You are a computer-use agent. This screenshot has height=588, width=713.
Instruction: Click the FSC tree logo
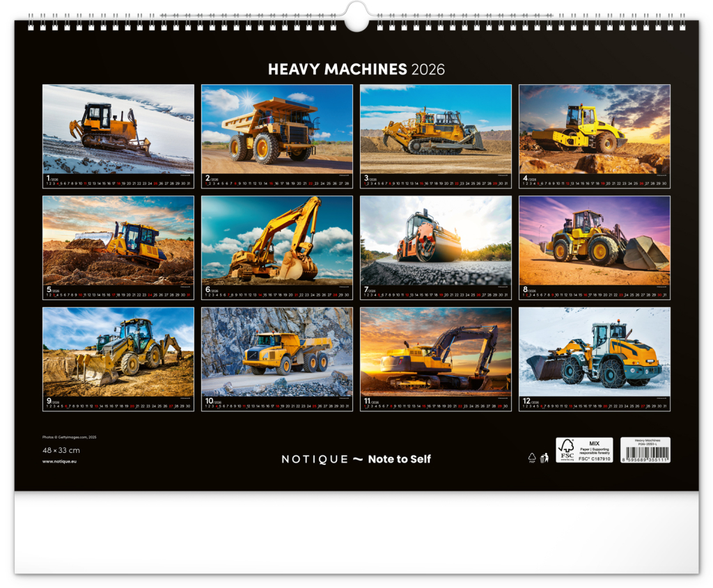point(566,450)
